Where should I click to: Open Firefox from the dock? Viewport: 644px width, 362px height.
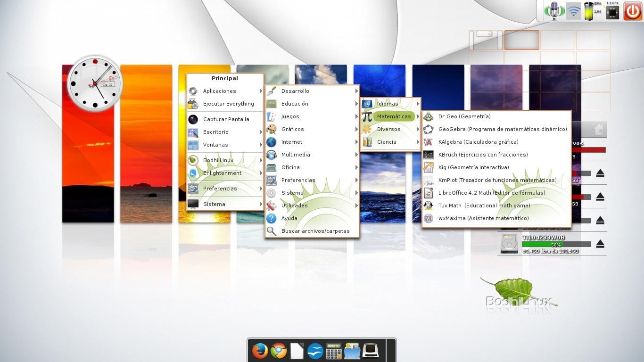tap(260, 351)
